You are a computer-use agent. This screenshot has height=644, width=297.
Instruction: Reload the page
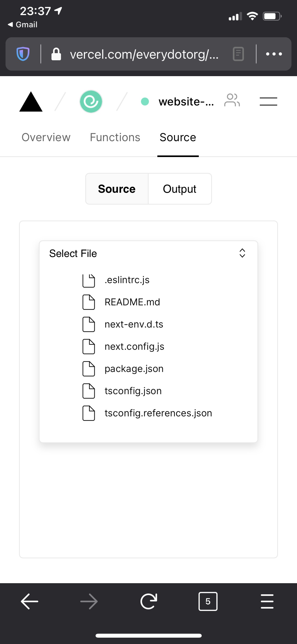tap(149, 601)
